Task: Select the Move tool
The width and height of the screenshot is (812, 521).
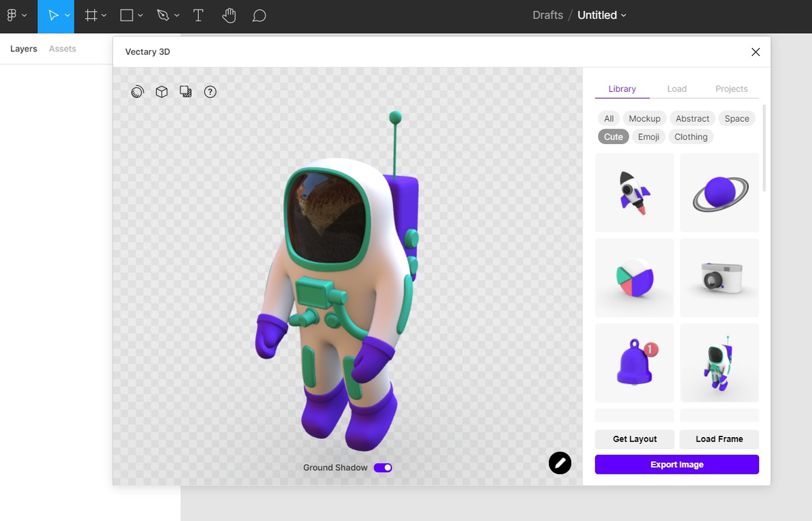Action: 53,15
